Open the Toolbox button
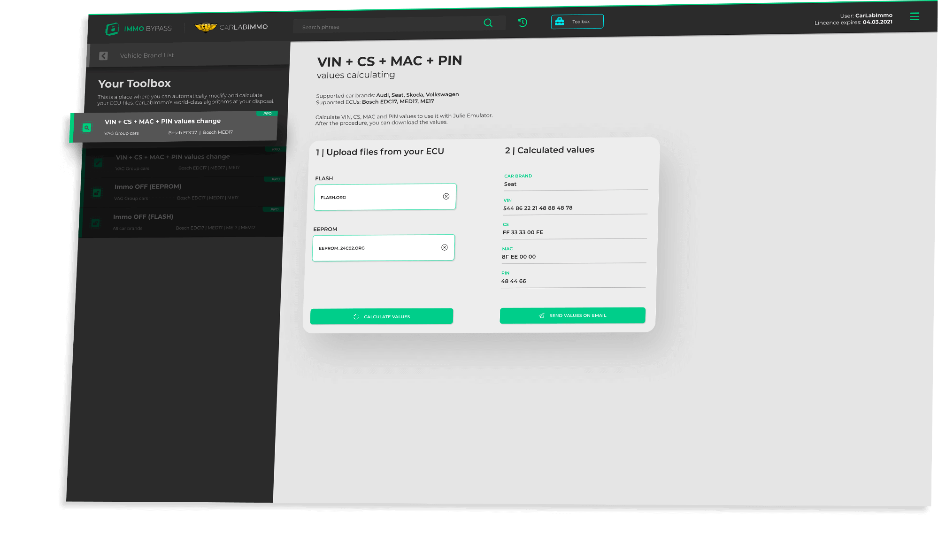Screen dimensions: 938x560 [577, 22]
